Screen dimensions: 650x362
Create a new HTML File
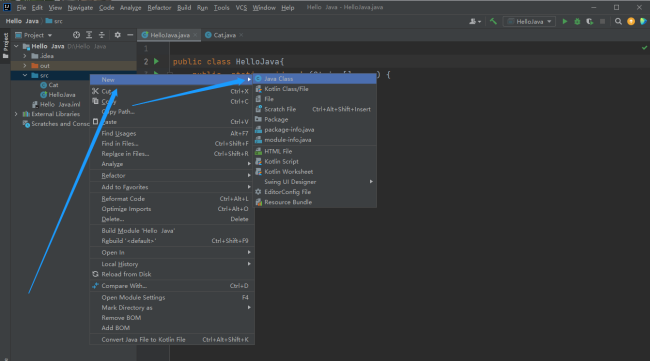(315, 151)
